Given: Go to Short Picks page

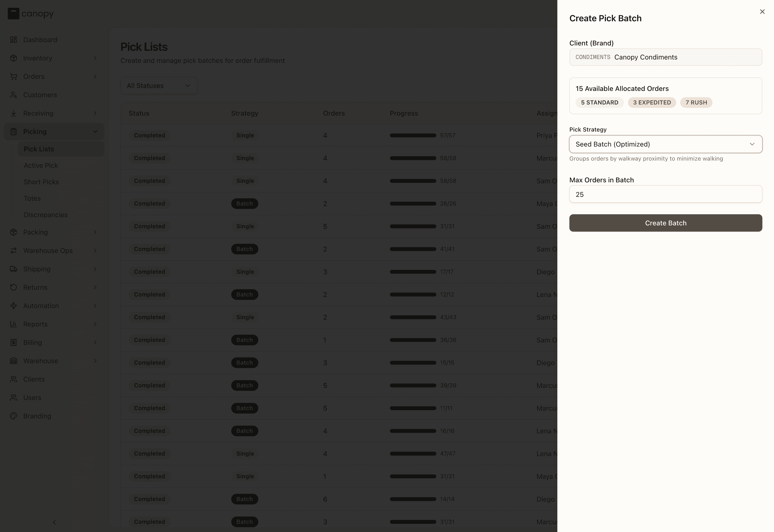Looking at the screenshot, I should 41,182.
